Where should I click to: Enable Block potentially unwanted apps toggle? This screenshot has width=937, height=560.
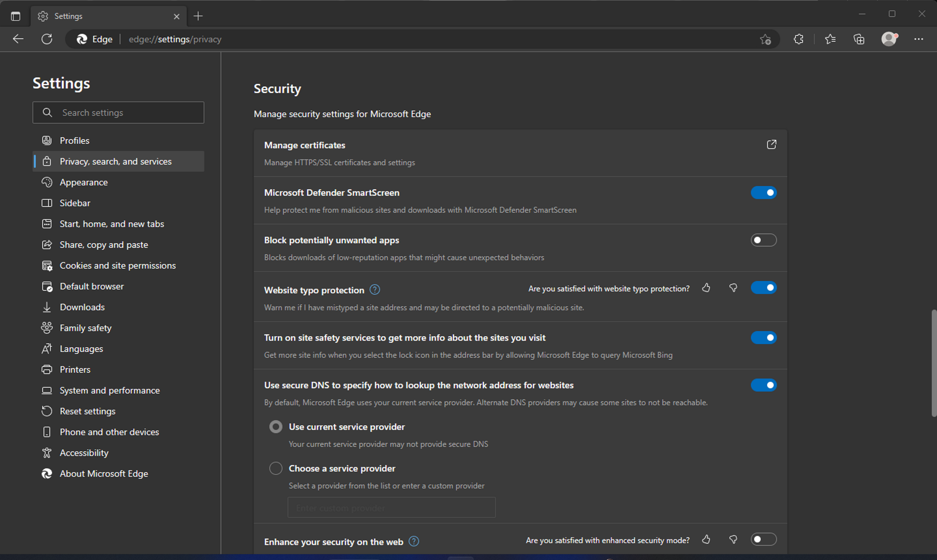coord(763,240)
